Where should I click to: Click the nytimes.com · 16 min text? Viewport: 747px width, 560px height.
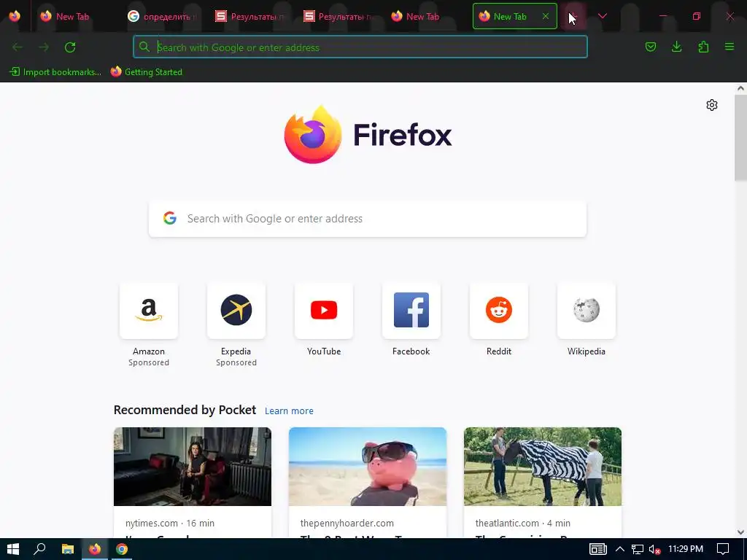click(169, 523)
